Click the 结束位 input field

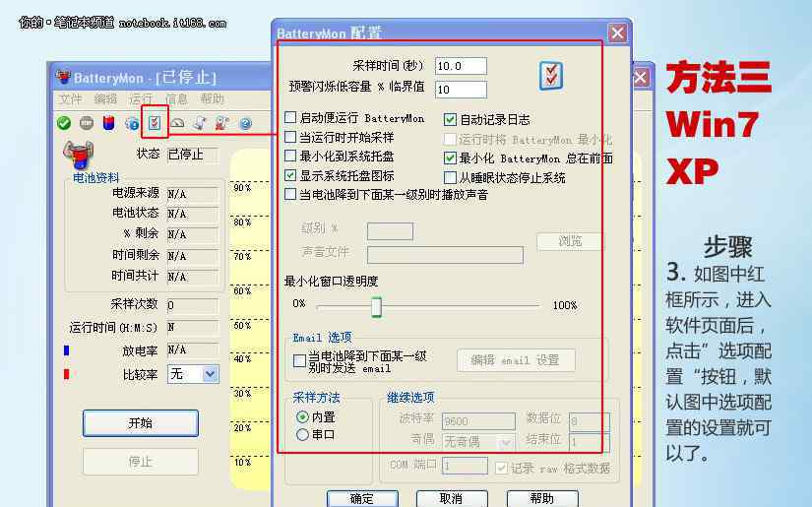pos(589,442)
